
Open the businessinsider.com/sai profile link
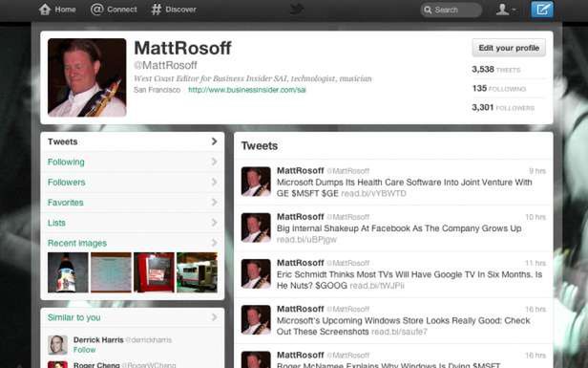(246, 90)
